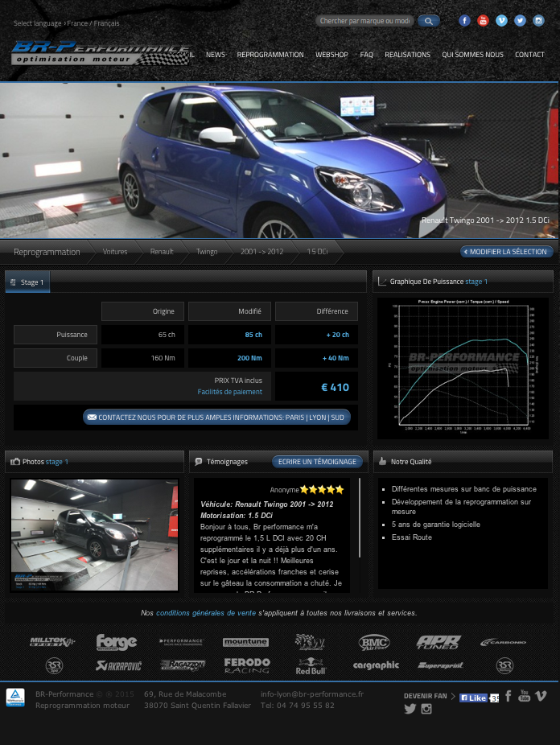Open the black Twingo dyno photo thumbnail

click(94, 535)
